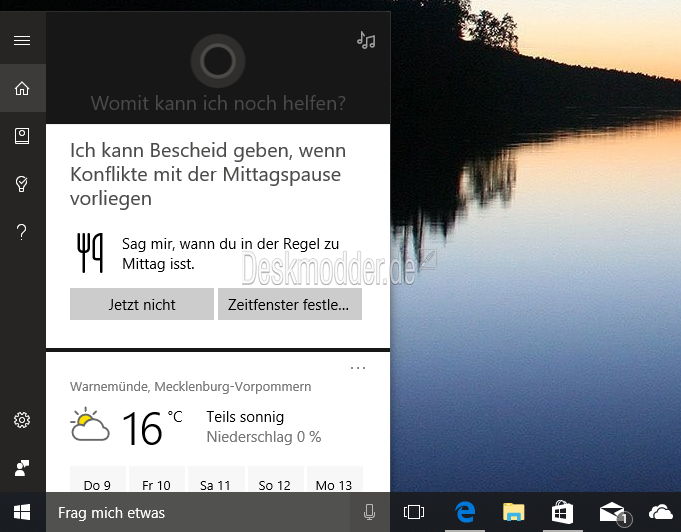Image resolution: width=681 pixels, height=532 pixels.
Task: Open OneDrive cloud icon on taskbar
Action: point(661,512)
